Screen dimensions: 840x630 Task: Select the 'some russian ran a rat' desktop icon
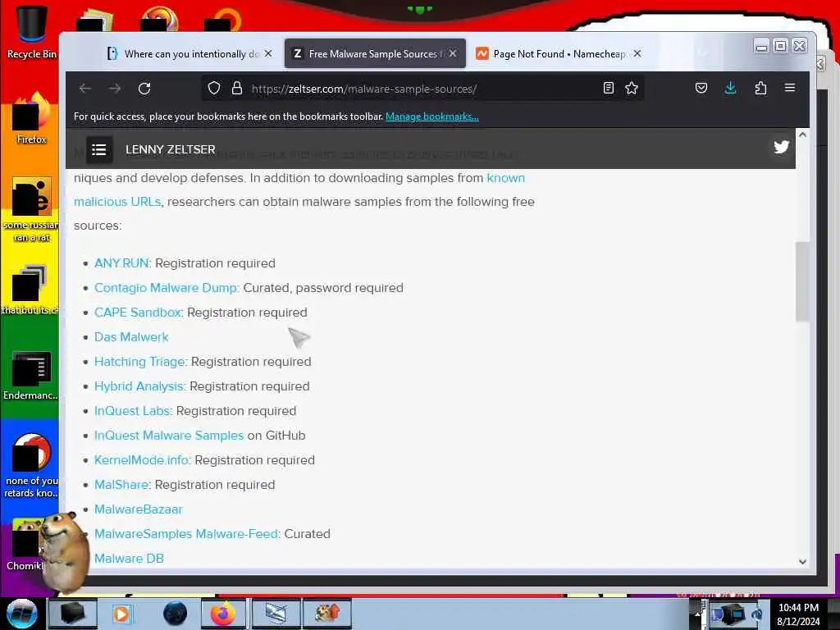pyautogui.click(x=31, y=209)
